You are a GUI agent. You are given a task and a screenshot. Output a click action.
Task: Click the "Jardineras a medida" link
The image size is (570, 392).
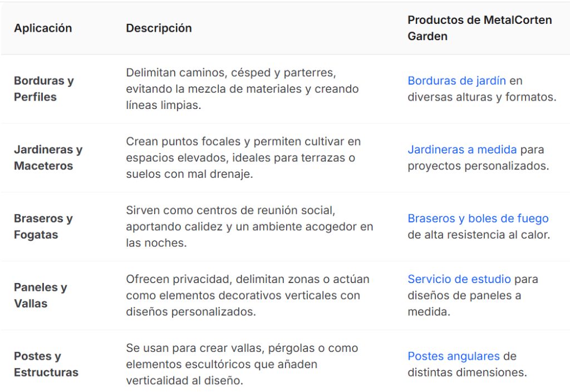click(462, 150)
